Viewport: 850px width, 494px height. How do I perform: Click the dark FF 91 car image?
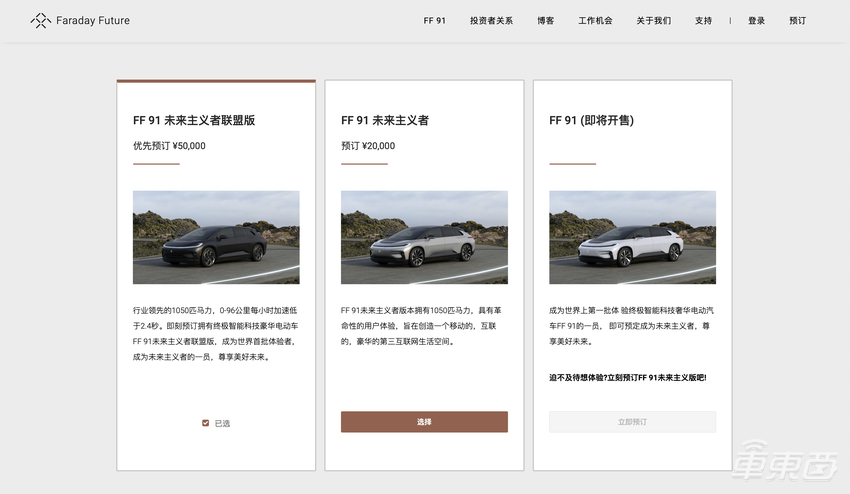pos(216,237)
